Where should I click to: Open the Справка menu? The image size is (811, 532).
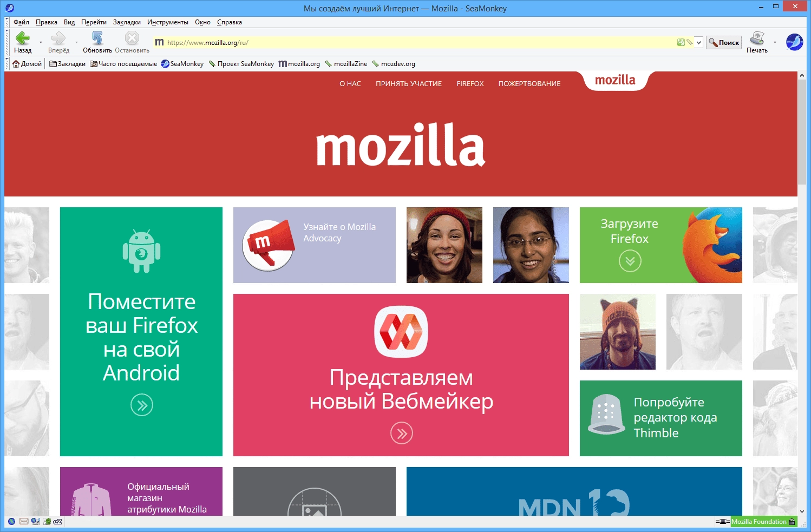click(x=230, y=22)
